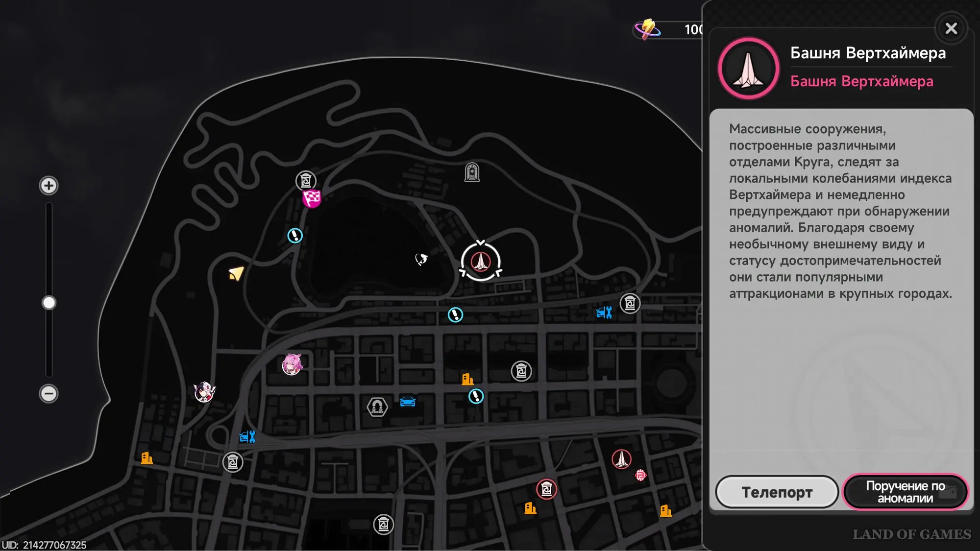Open Поручение по аномалии
Viewport: 980px width, 551px height.
point(906,492)
